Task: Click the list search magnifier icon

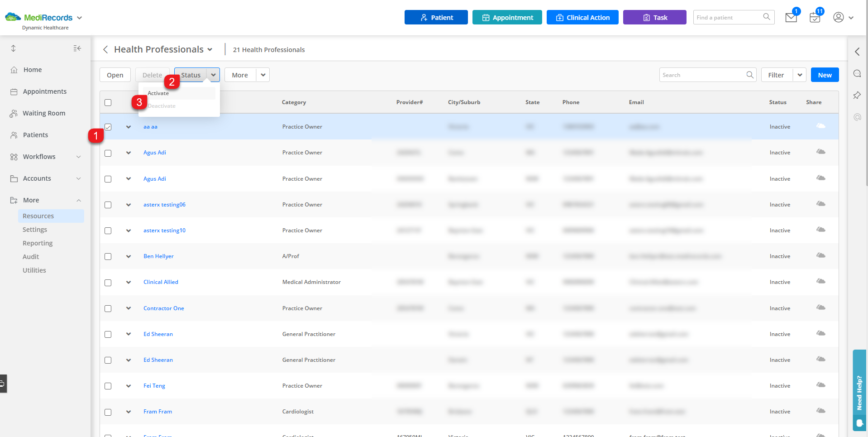Action: [750, 75]
